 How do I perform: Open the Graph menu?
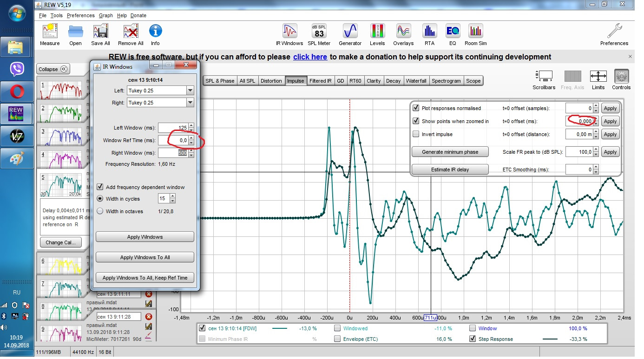point(105,15)
